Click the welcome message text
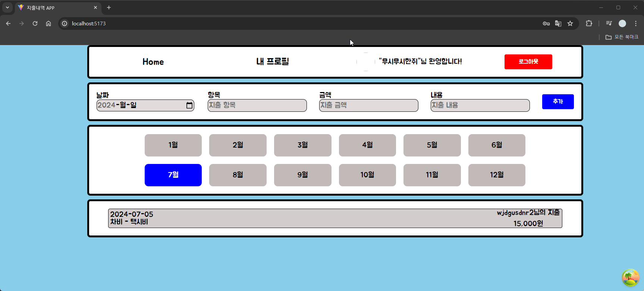This screenshot has width=644, height=291. click(x=420, y=61)
